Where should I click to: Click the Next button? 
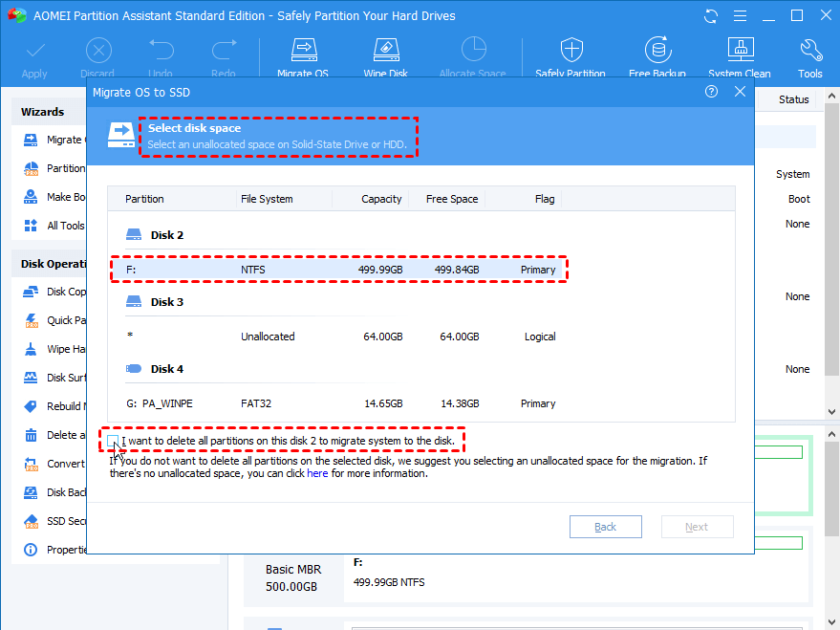(x=697, y=527)
